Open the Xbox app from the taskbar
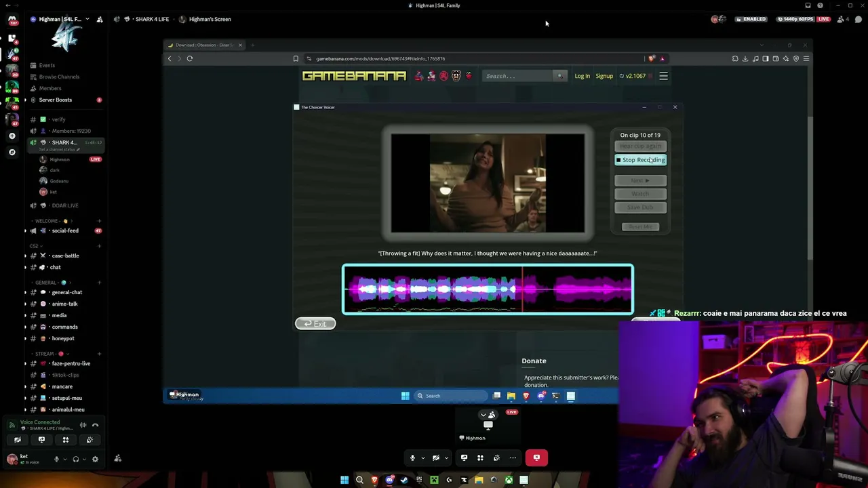The width and height of the screenshot is (868, 488). pyautogui.click(x=509, y=480)
